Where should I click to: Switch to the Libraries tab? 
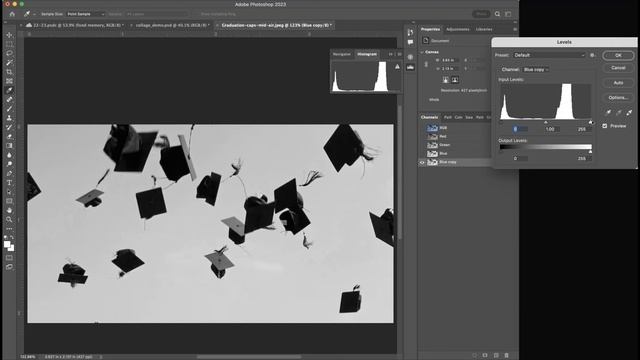484,29
